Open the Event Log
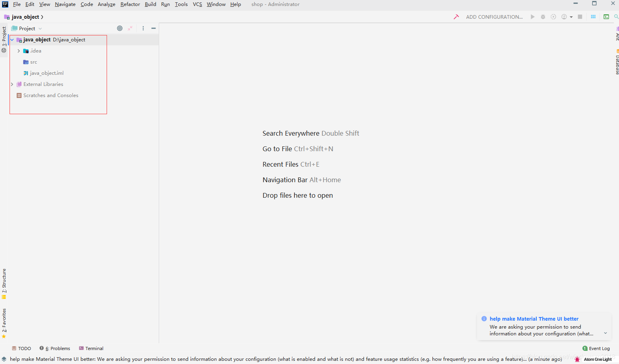This screenshot has height=364, width=619. click(596, 348)
